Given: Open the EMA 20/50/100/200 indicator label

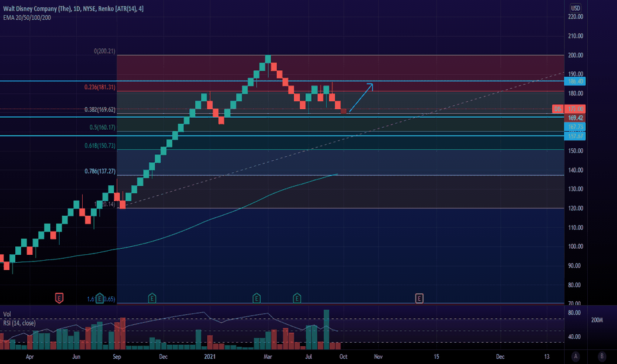Looking at the screenshot, I should (26, 18).
